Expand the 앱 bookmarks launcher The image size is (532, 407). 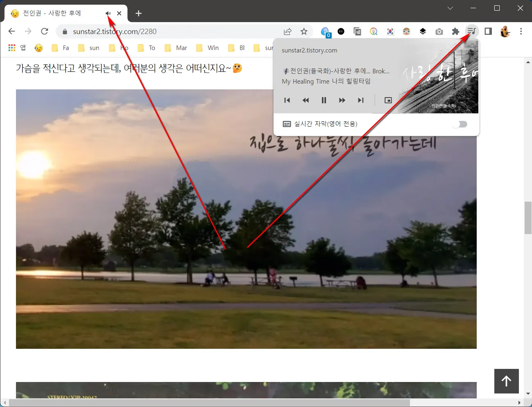[x=18, y=48]
